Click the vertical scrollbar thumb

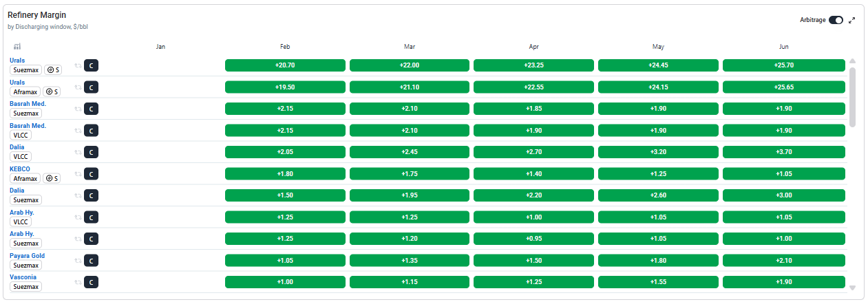point(853,97)
